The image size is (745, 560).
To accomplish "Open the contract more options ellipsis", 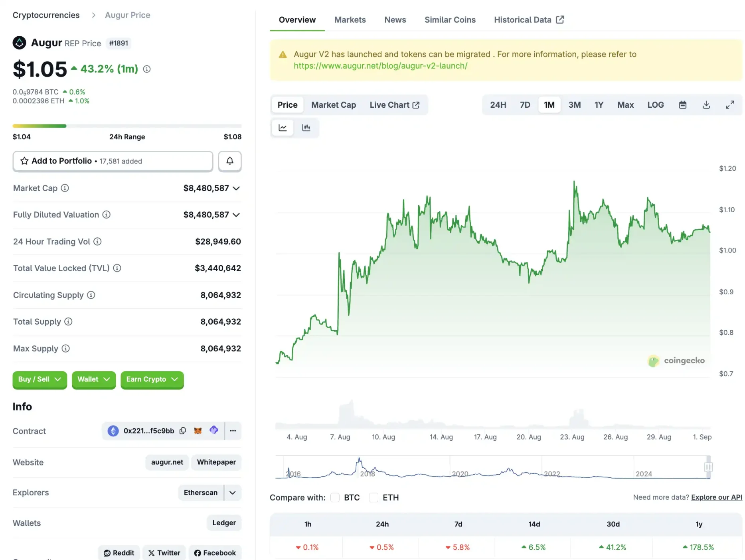I will [x=233, y=431].
